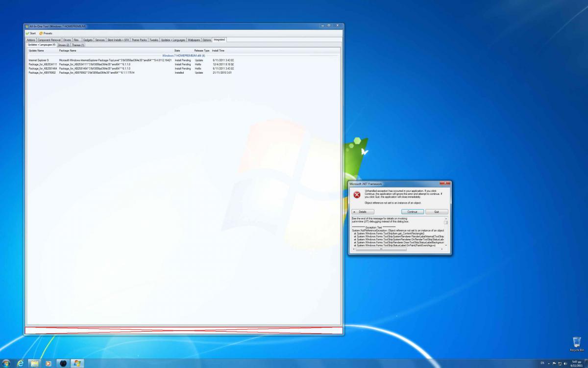Image resolution: width=588 pixels, height=368 pixels.
Task: Open Windows Explorer from the taskbar
Action: point(35,363)
